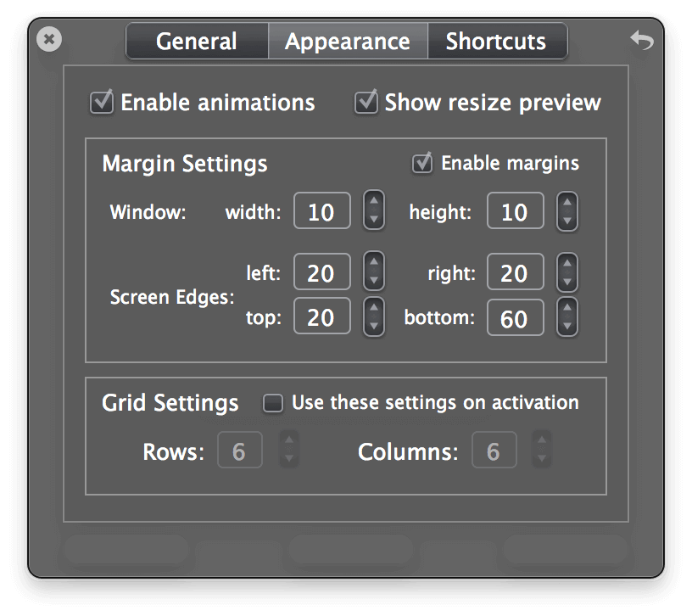Select the Appearance tab
Viewport: 692px width, 616px height.
[x=348, y=42]
